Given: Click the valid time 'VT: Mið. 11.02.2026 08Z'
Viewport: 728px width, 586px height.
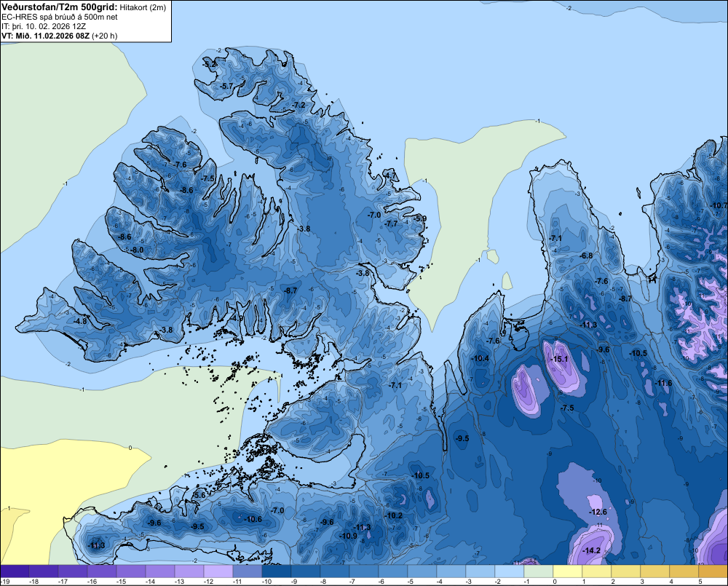Looking at the screenshot, I should point(45,36).
